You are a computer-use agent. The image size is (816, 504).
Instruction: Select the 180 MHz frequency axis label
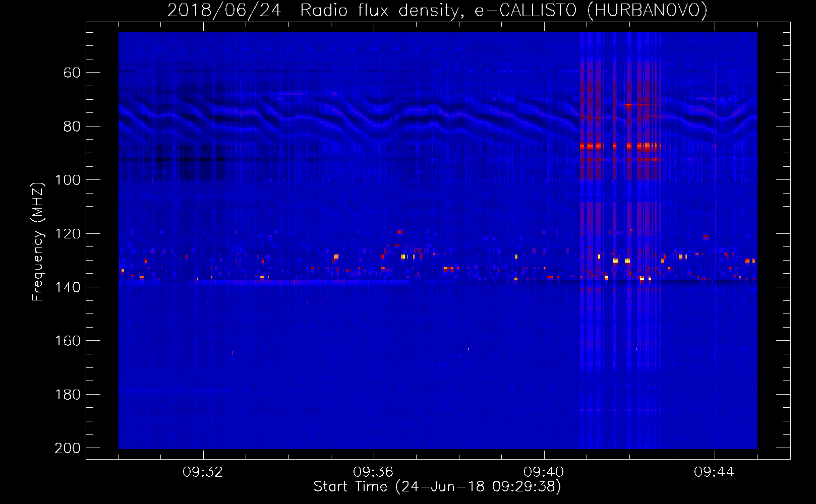click(68, 395)
